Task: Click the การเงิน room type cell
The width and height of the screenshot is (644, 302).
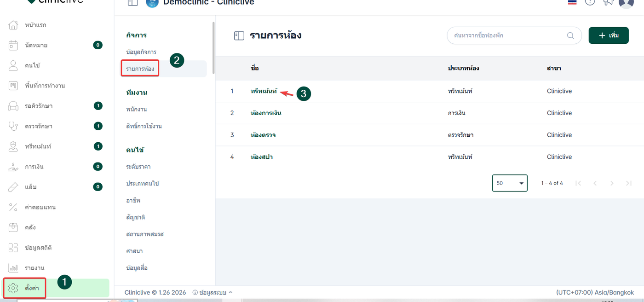Action: point(457,113)
